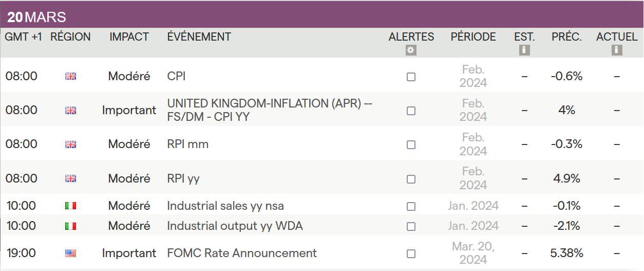
Task: Click the GMT +1 timezone header
Action: tap(24, 37)
